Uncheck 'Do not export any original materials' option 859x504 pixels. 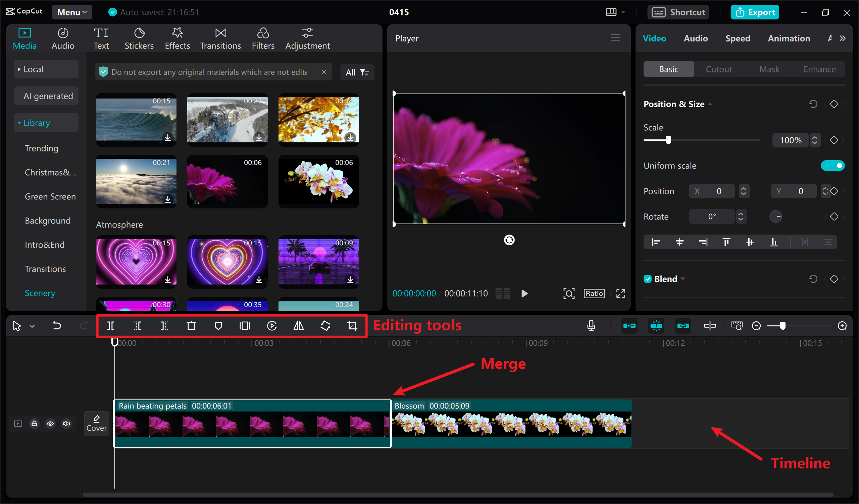pyautogui.click(x=103, y=72)
